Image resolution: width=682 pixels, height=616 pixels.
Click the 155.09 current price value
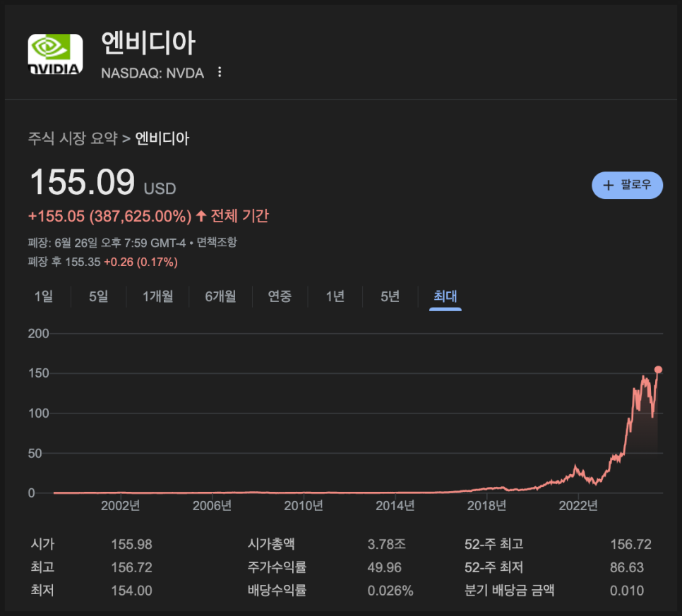pyautogui.click(x=82, y=182)
